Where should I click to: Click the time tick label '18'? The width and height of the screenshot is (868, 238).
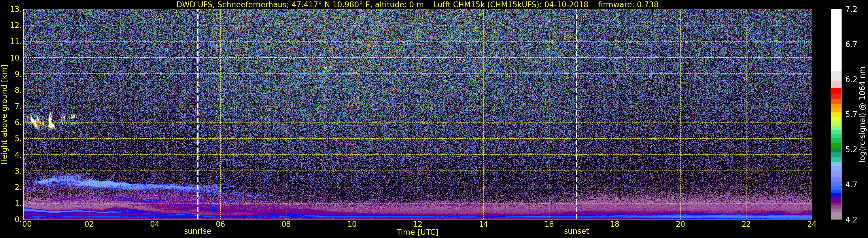(x=614, y=224)
